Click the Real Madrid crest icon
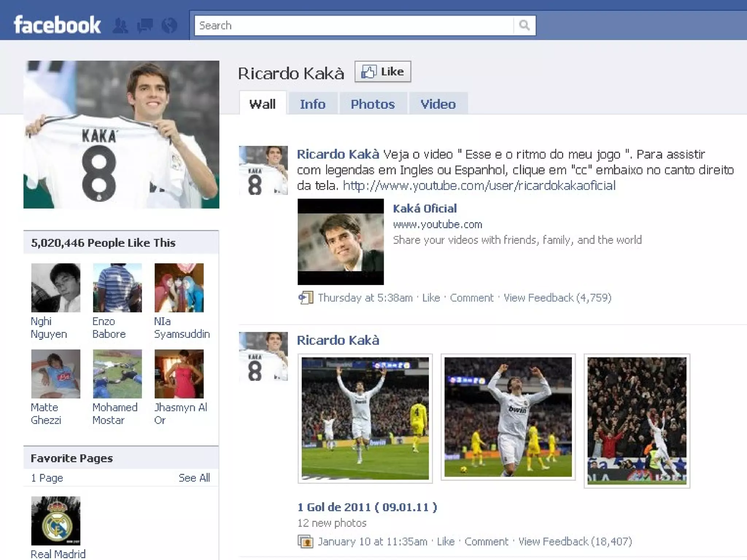The width and height of the screenshot is (747, 560). [x=55, y=521]
